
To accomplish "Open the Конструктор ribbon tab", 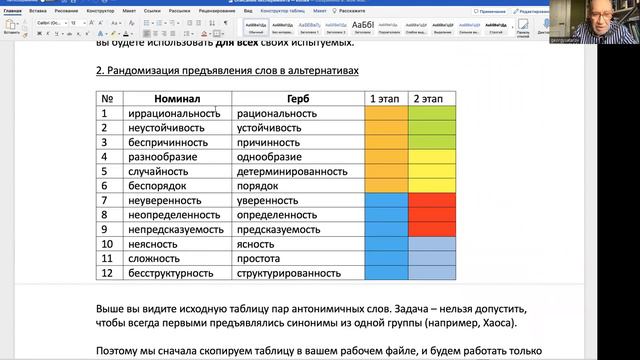I will click(100, 11).
